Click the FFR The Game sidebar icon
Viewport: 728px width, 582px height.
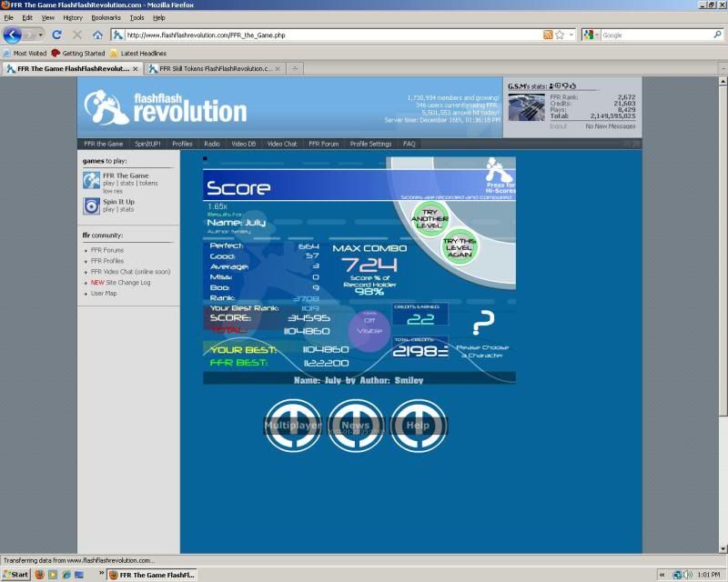(92, 181)
